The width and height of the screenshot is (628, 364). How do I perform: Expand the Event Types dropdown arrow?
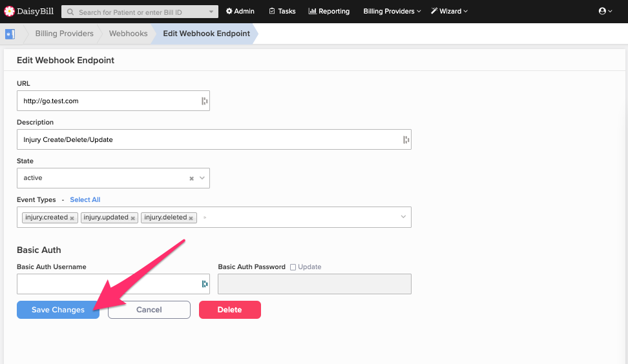pos(403,217)
